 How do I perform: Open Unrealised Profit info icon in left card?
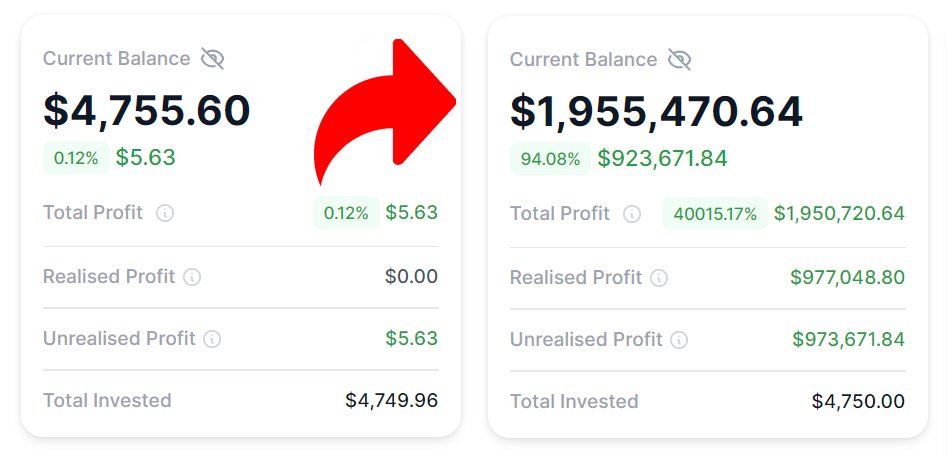212,339
